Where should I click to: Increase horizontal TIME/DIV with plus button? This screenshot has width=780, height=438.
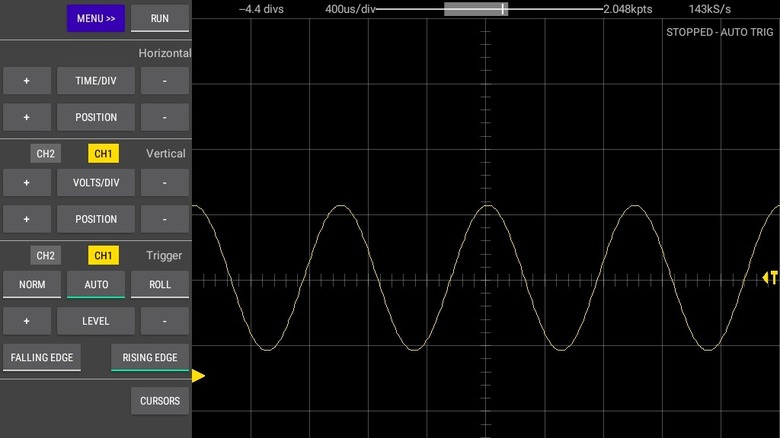pos(27,81)
